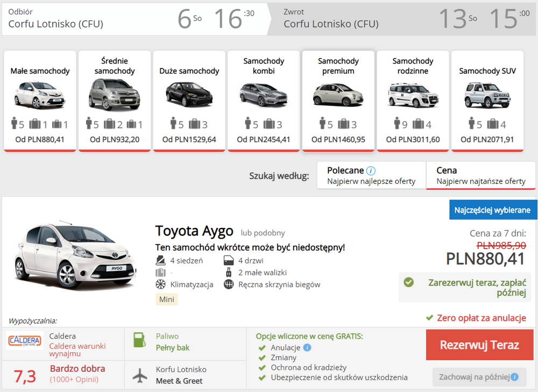Click the Rezerwuj Teraz button
The image size is (538, 392).
point(479,345)
